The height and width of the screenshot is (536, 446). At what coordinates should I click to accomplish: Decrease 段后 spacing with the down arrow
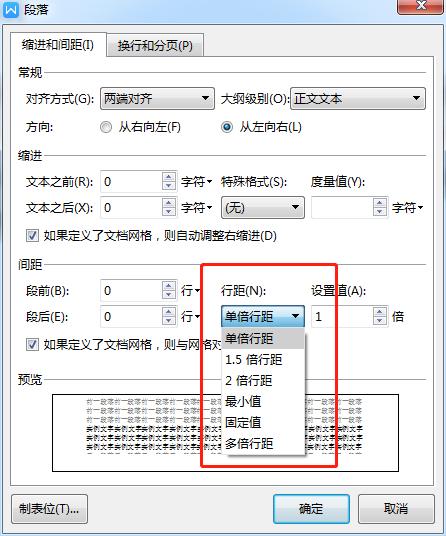(x=168, y=321)
